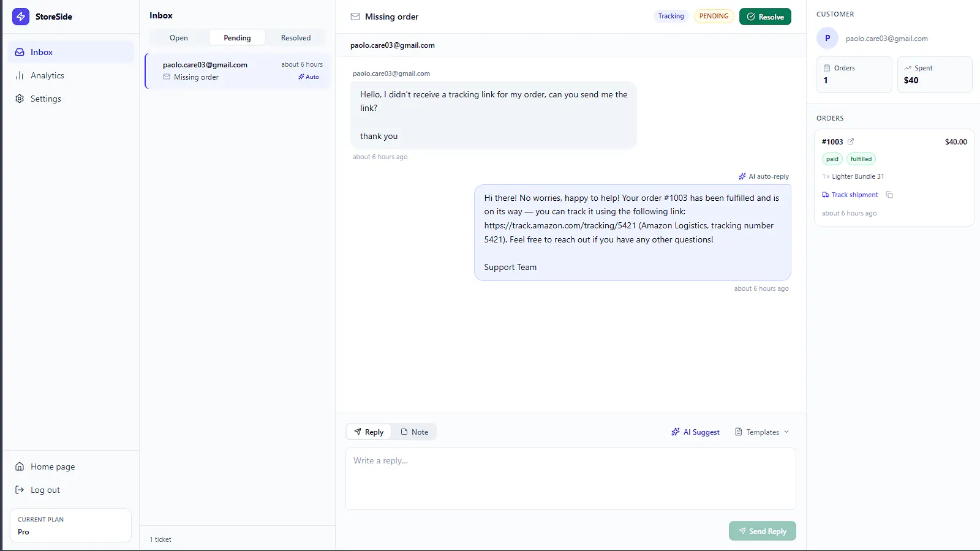Click the Send Reply button

click(762, 531)
